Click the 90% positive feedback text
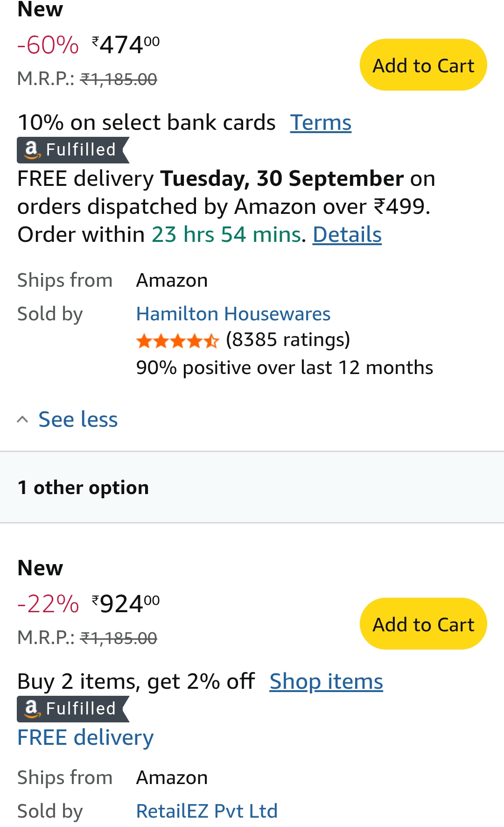This screenshot has width=504, height=827. tap(284, 368)
